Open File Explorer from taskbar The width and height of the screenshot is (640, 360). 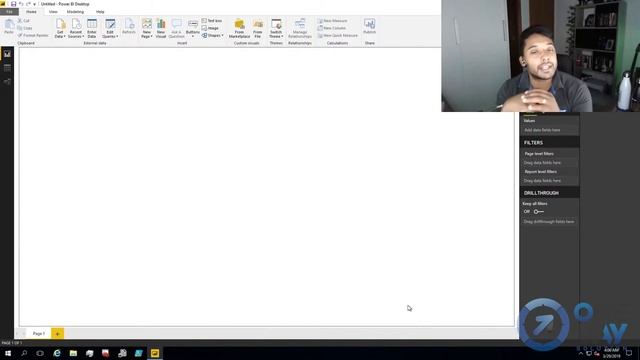click(x=73, y=353)
